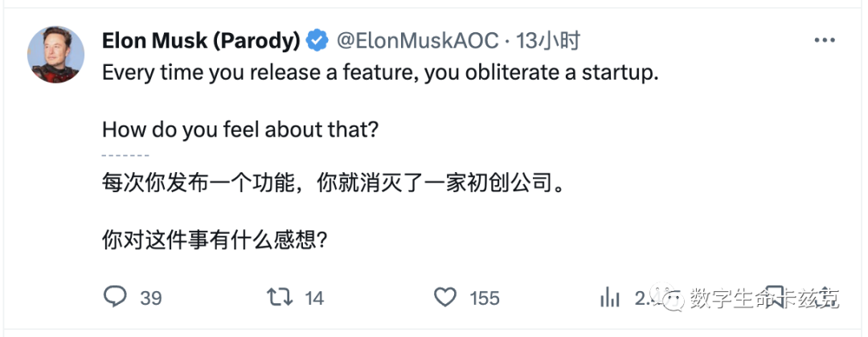
Task: Click the reply count 39
Action: click(150, 298)
